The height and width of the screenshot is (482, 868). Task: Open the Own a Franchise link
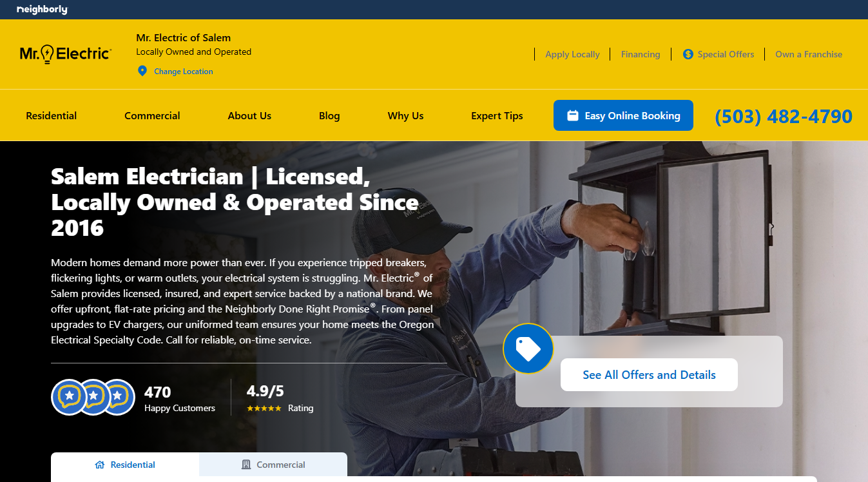[809, 55]
